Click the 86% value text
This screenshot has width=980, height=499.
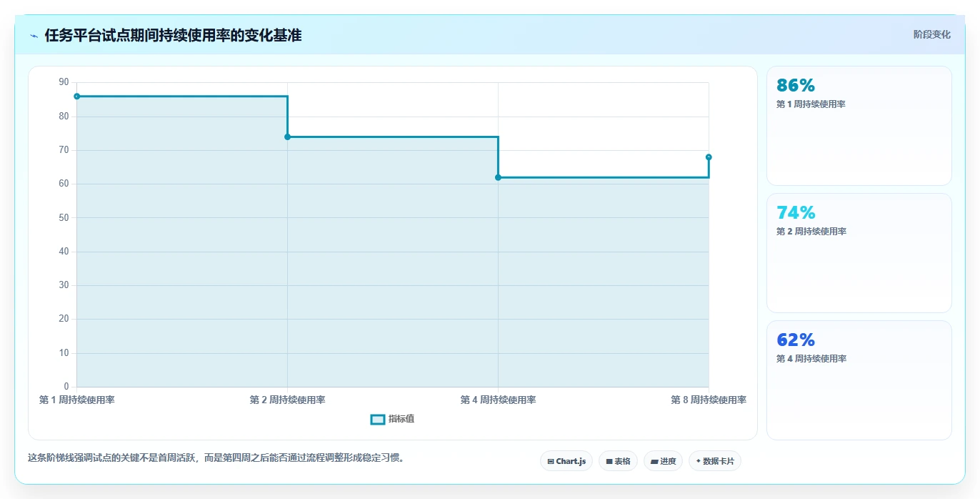[796, 85]
